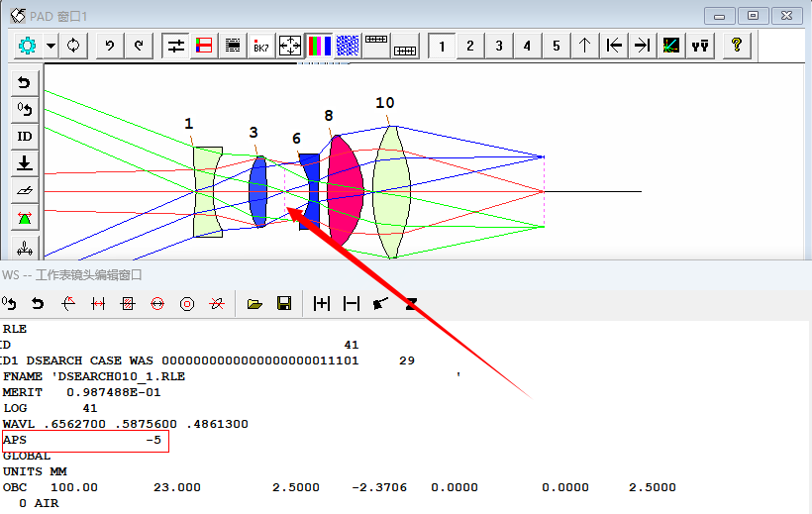The height and width of the screenshot is (514, 812).
Task: Click the red and blue layout panel icon
Action: 204,46
